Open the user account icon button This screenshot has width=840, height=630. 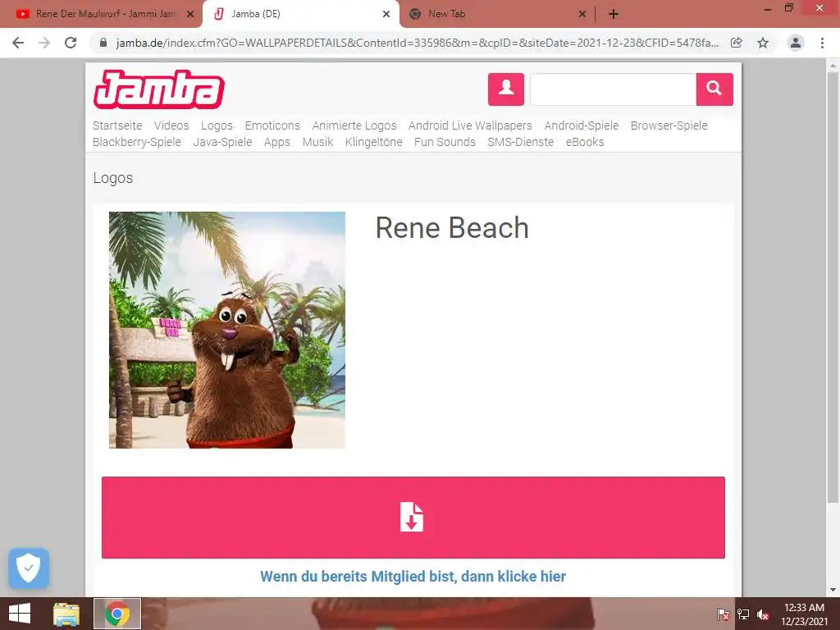tap(505, 89)
